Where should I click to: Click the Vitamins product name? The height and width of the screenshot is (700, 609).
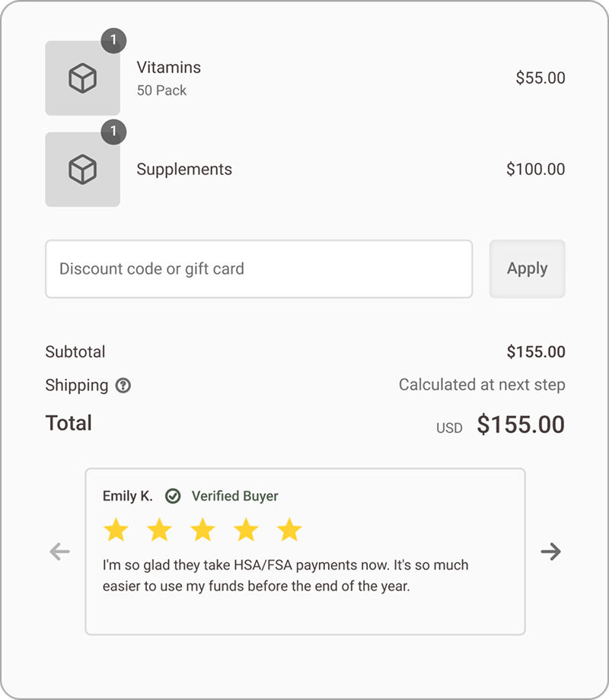[169, 68]
